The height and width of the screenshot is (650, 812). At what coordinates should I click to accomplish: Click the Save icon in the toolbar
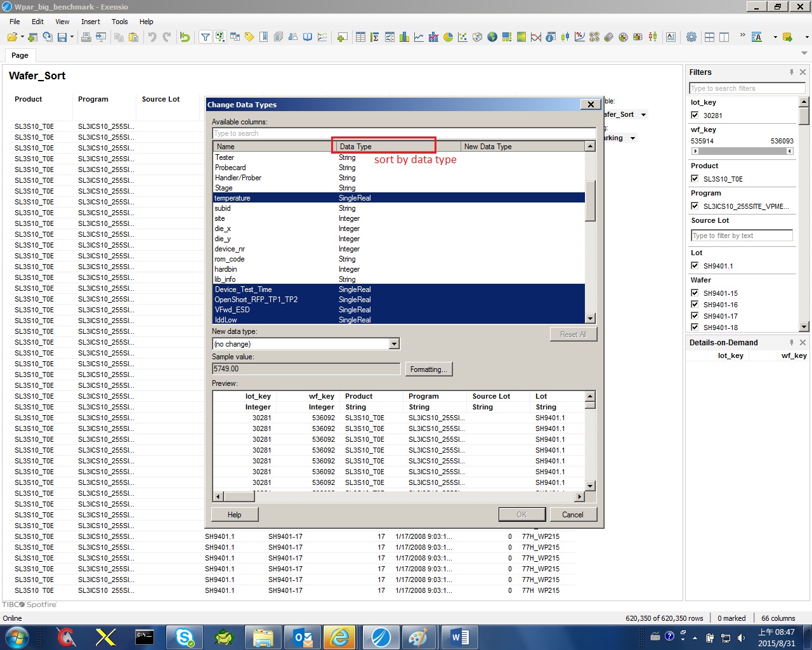62,37
